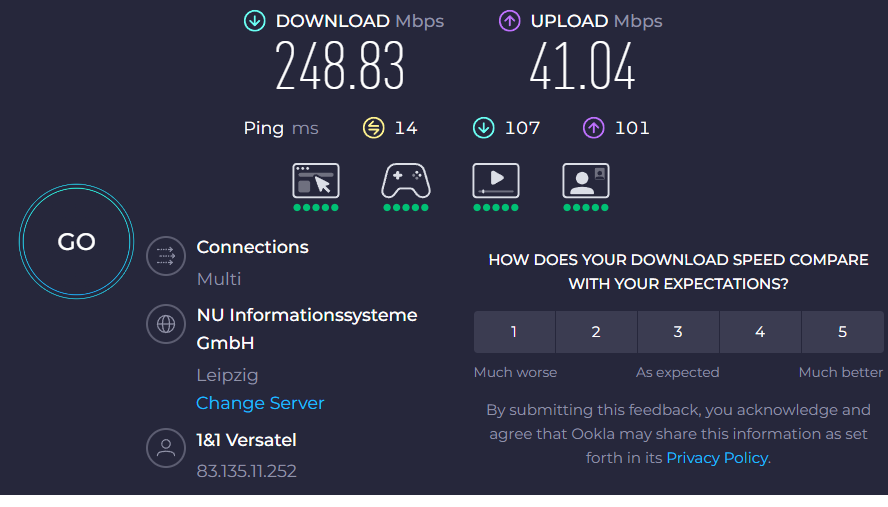Click the web browsing quality icon
This screenshot has width=888, height=507.
[x=316, y=181]
